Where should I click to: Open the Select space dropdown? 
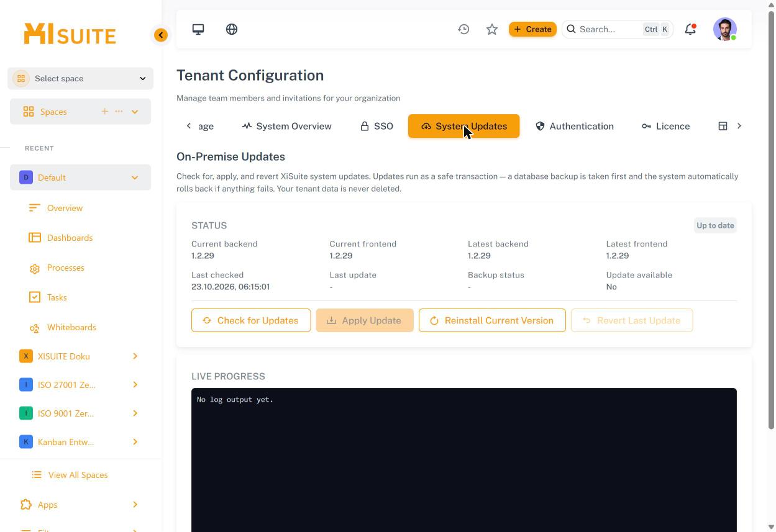coord(81,78)
